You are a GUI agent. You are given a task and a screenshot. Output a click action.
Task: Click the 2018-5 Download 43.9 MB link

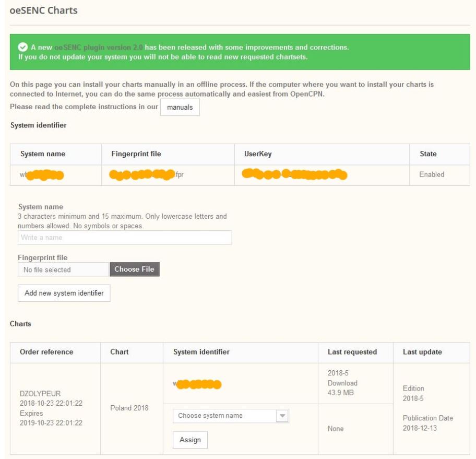coord(342,383)
